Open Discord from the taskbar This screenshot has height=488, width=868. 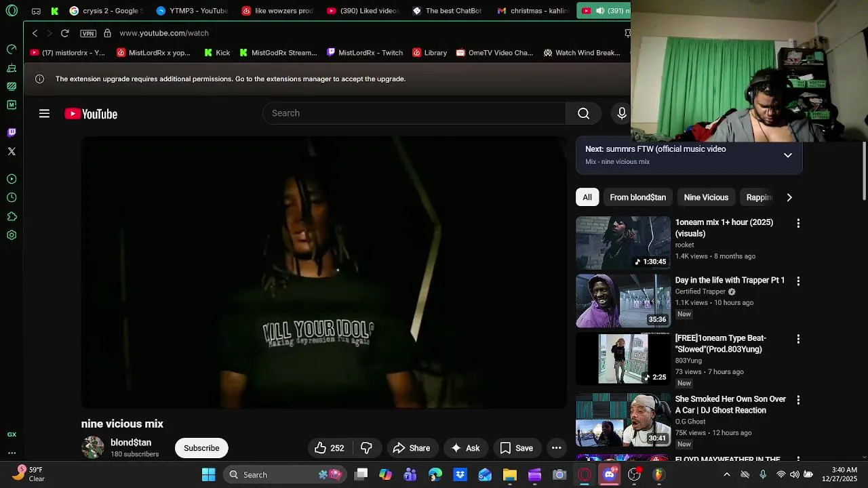click(609, 474)
